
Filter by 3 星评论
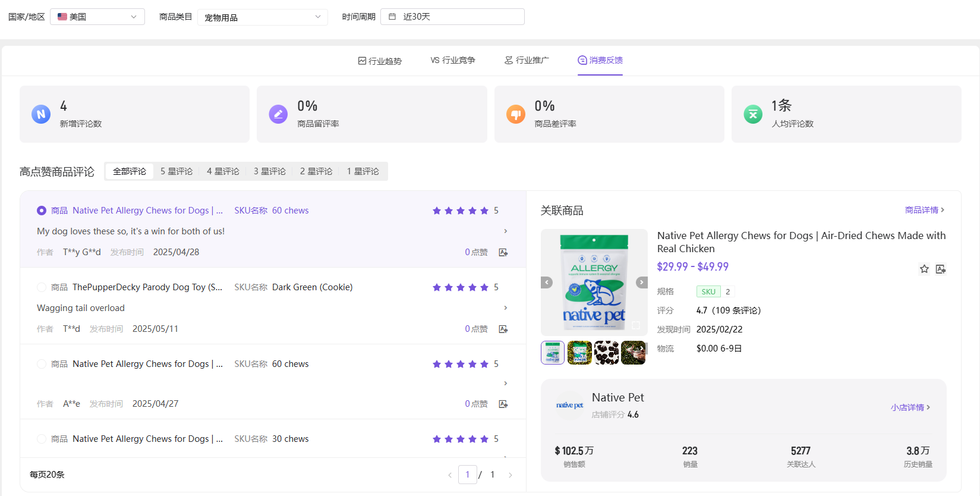coord(270,171)
